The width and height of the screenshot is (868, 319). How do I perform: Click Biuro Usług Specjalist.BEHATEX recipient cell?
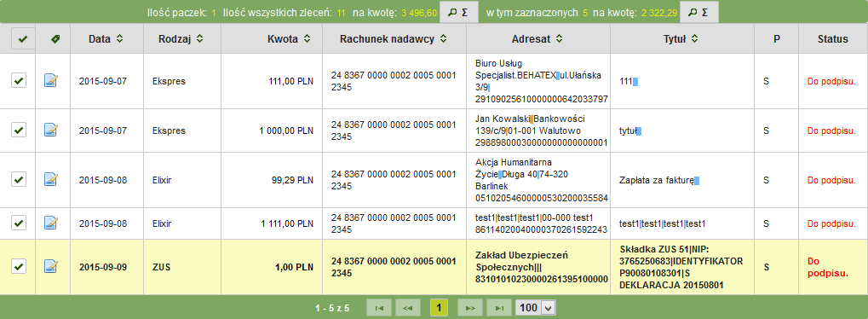click(x=538, y=81)
